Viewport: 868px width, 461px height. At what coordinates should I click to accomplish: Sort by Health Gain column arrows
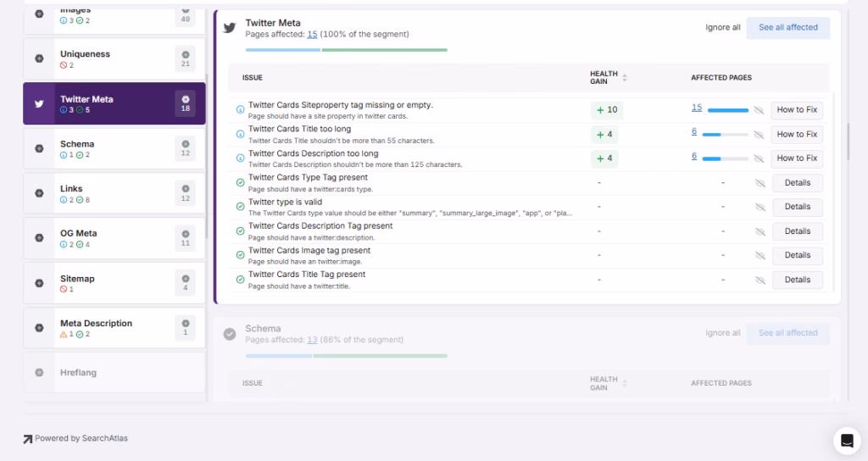[x=625, y=78]
